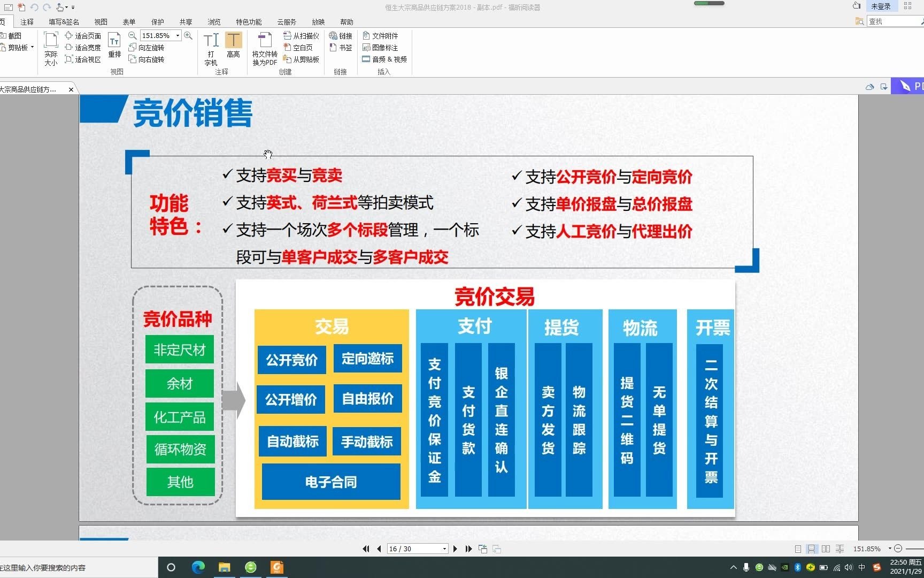Click the Link (链接) tool
The height and width of the screenshot is (578, 924).
click(341, 36)
